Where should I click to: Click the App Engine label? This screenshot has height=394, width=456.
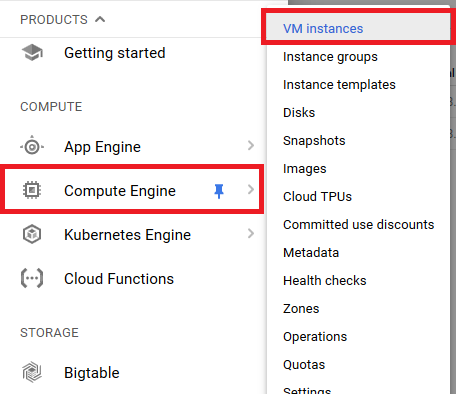102,147
